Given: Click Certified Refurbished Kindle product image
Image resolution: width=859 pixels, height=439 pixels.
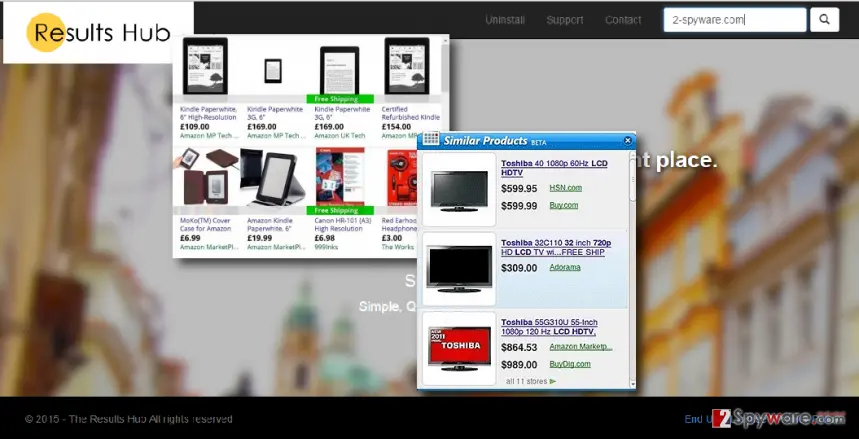Looking at the screenshot, I should [407, 66].
